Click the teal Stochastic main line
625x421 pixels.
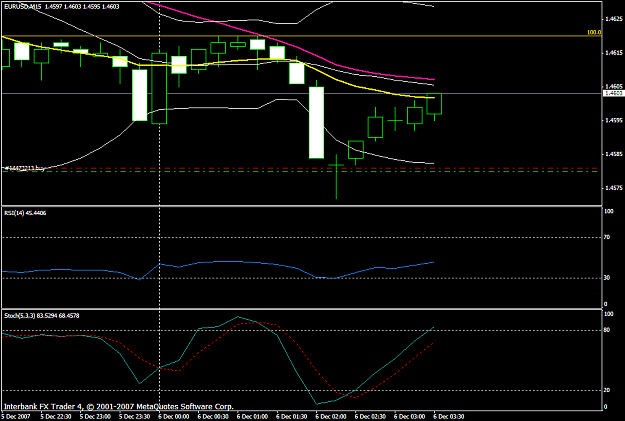pos(295,371)
